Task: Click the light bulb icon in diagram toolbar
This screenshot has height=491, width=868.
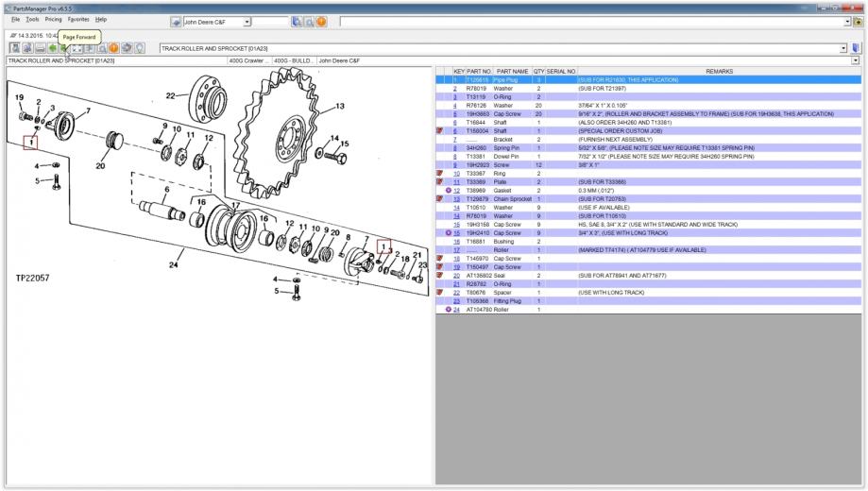Action: click(139, 47)
